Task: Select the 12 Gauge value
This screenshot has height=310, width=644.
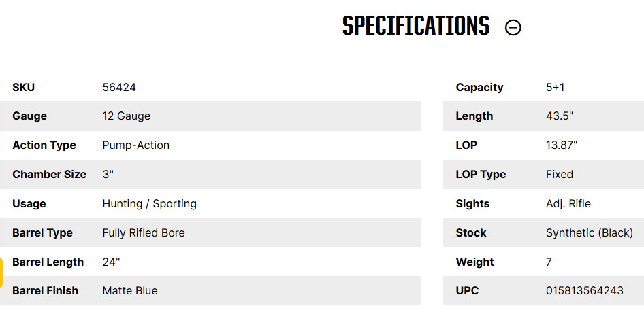Action: 127,116
